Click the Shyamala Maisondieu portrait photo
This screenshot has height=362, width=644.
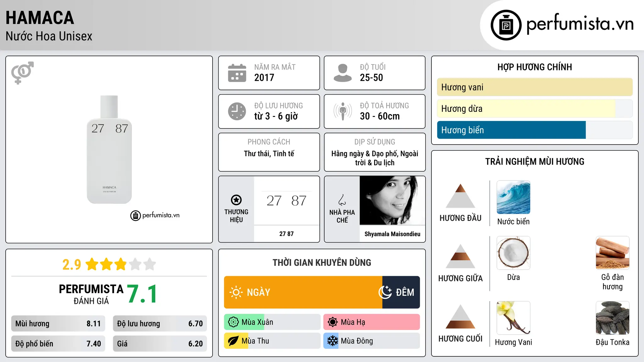(x=392, y=200)
